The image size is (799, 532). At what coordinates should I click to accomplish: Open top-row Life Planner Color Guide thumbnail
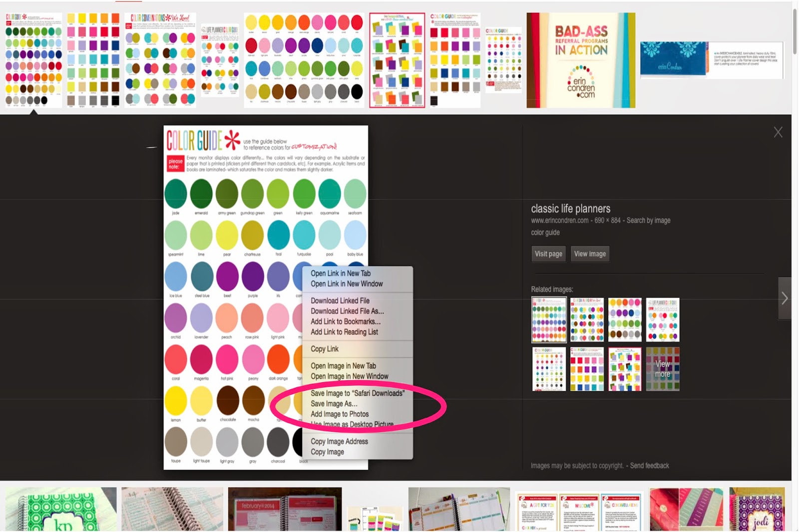coord(220,60)
